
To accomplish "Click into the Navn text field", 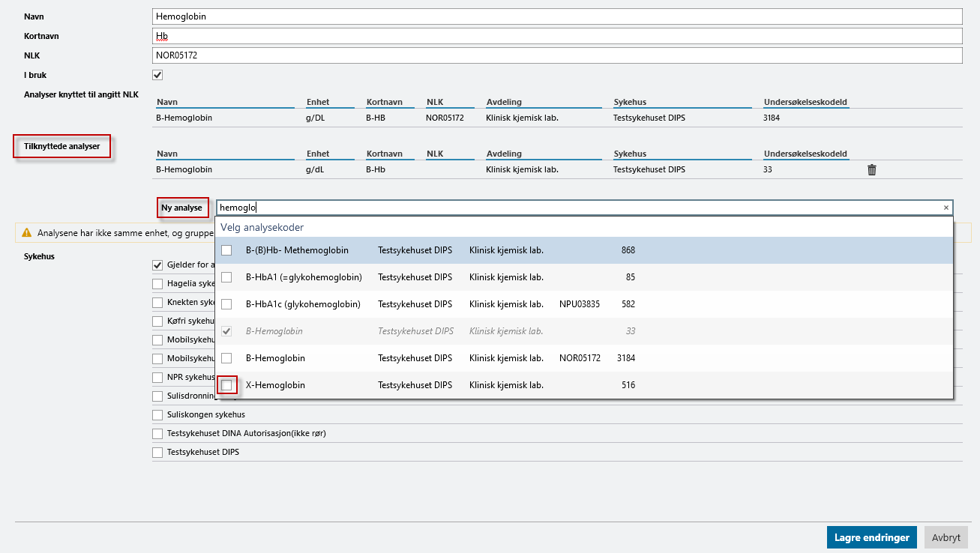I will coord(556,16).
